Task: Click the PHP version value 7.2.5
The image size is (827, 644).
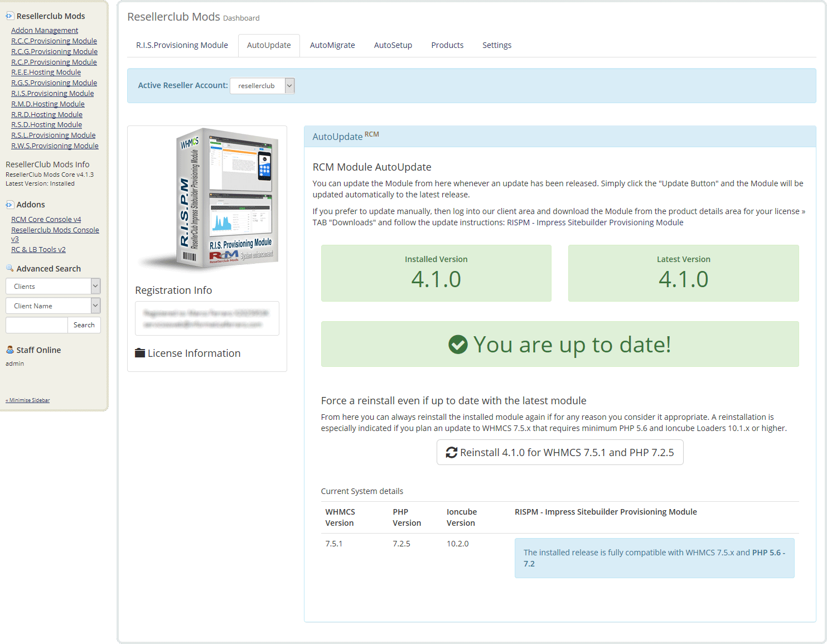Action: tap(402, 544)
